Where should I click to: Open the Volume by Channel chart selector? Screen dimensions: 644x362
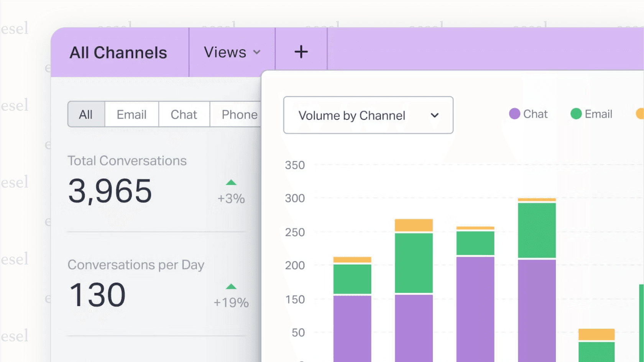click(368, 115)
